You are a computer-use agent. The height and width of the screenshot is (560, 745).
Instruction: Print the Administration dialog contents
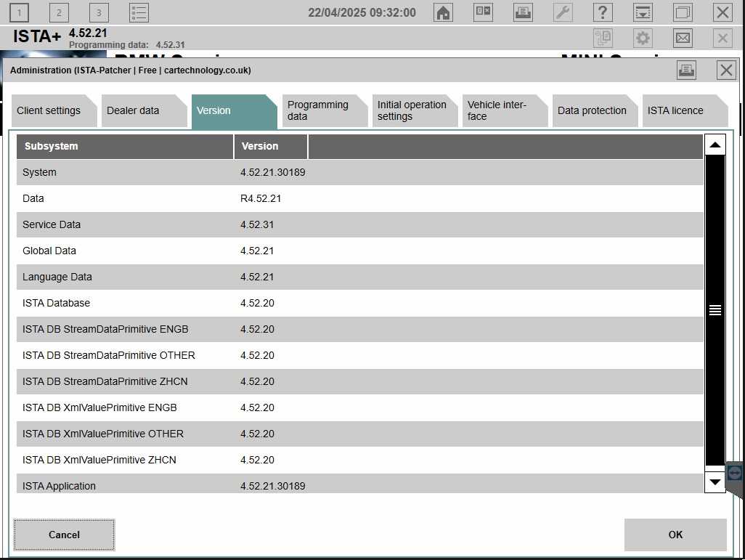(x=687, y=70)
